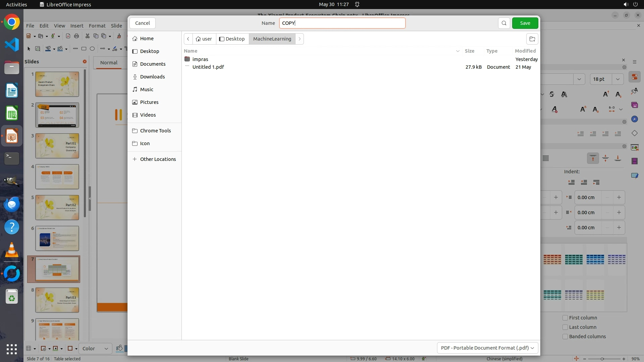Image resolution: width=644 pixels, height=362 pixels.
Task: Check the Banded columns option
Action: point(565,337)
